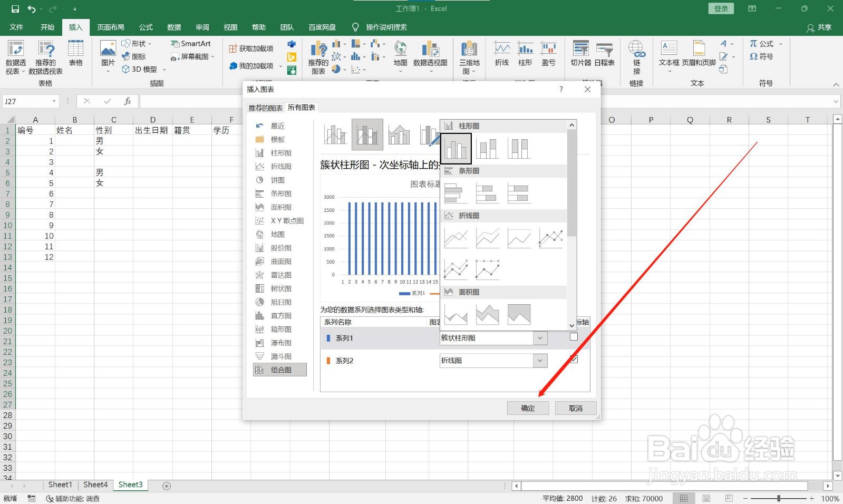Open the 3D Map (三维地图) tool

point(469,57)
